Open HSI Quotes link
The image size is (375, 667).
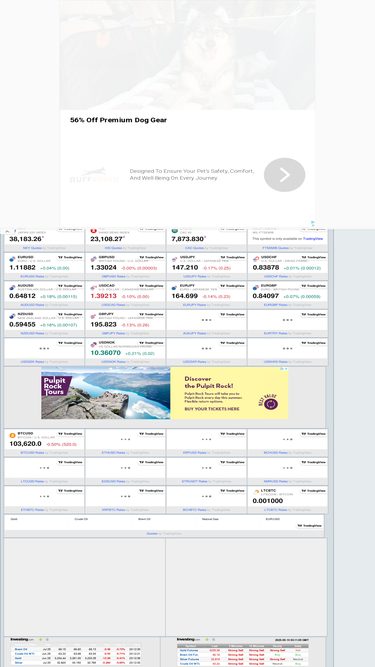point(113,248)
